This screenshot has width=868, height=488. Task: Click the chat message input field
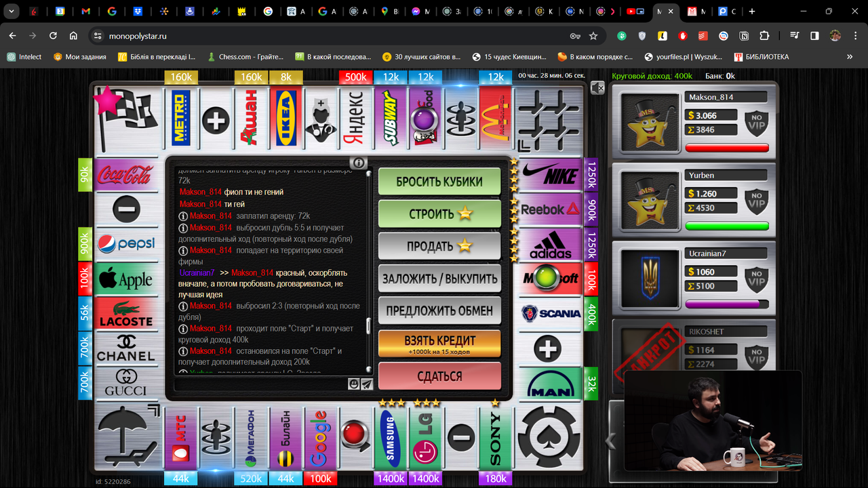click(x=260, y=384)
